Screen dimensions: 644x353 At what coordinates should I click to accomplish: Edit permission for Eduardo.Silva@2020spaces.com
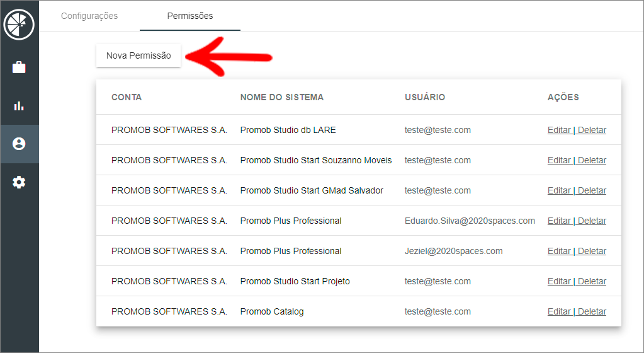tap(559, 221)
